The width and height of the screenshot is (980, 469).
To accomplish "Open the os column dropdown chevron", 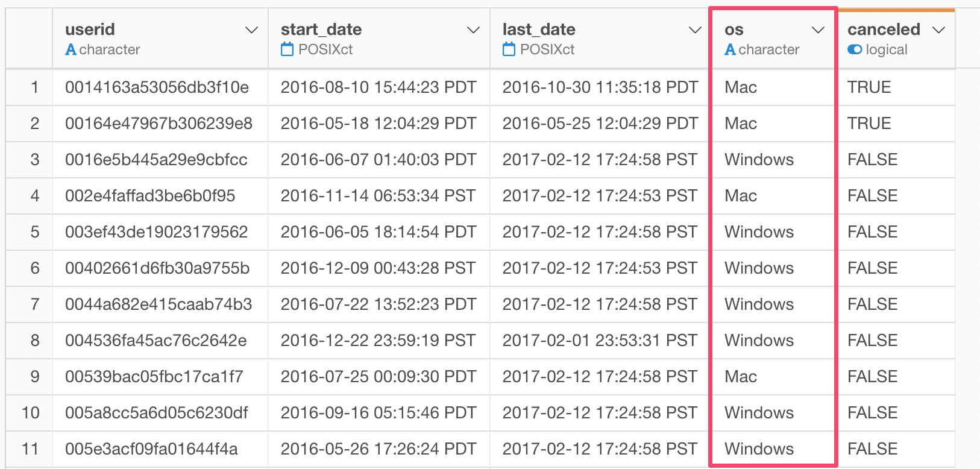I will (818, 30).
